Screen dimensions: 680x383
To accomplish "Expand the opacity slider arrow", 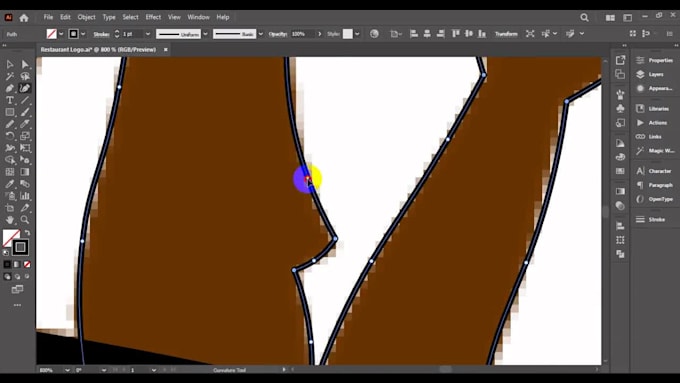I will point(320,34).
